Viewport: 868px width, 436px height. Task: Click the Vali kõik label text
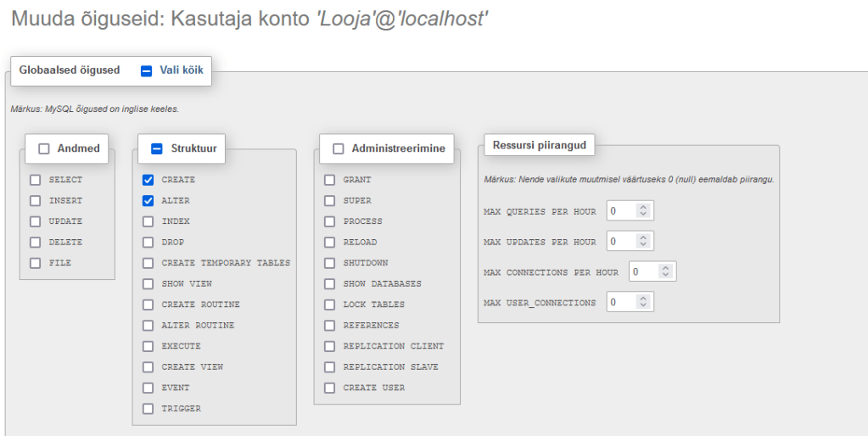click(182, 70)
